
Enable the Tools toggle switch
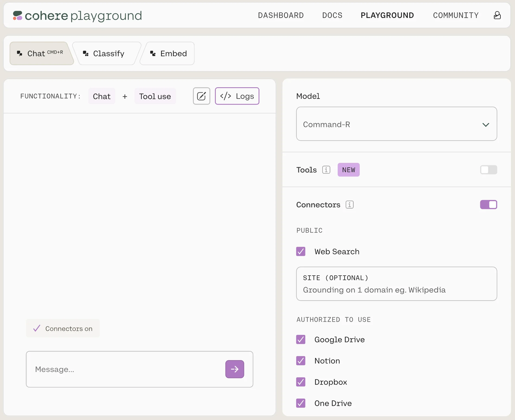click(x=488, y=170)
